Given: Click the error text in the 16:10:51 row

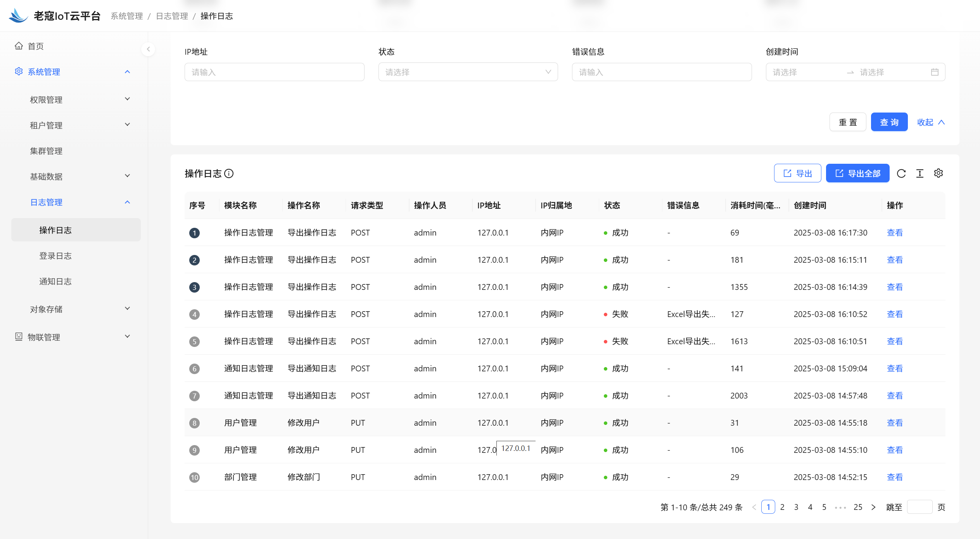Looking at the screenshot, I should (691, 341).
